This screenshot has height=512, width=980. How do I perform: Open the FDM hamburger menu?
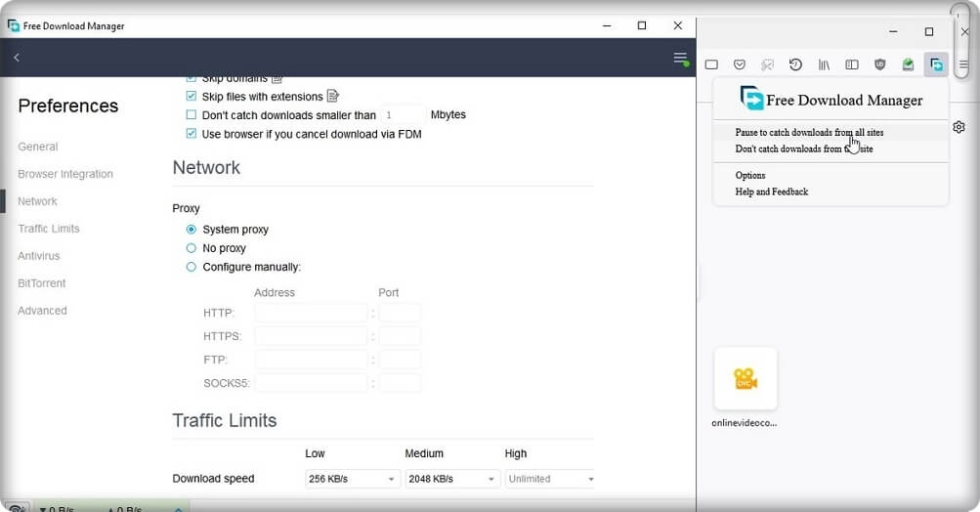(680, 59)
